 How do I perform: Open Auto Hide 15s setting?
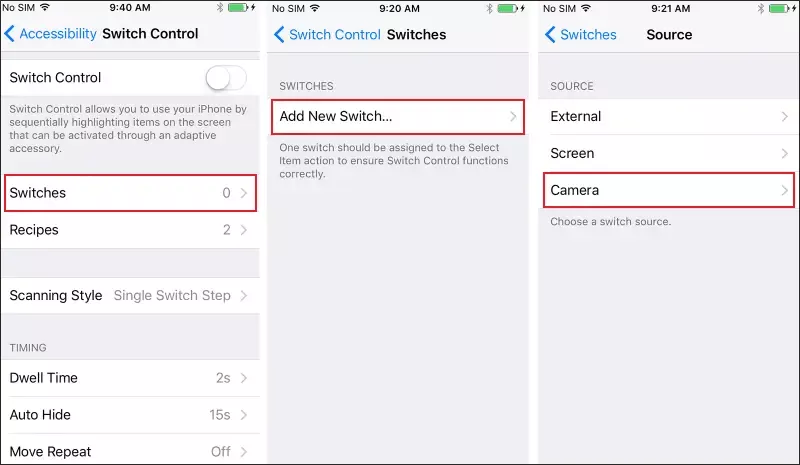130,415
